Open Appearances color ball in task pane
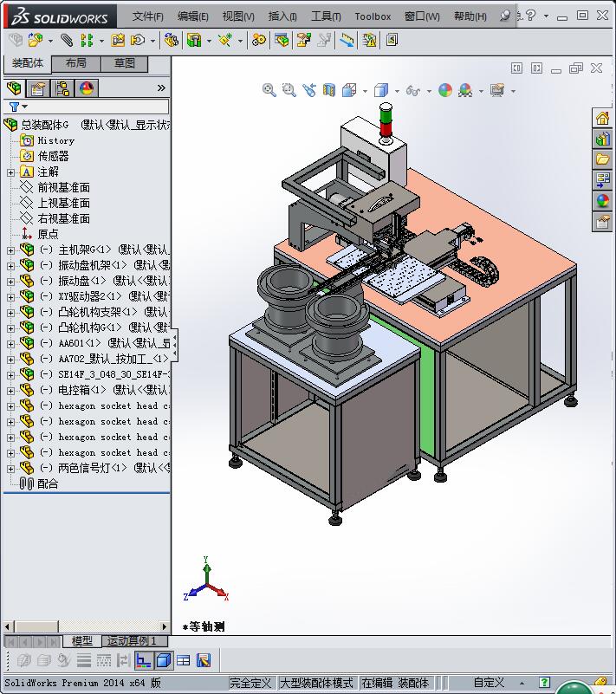Screen dimensions: 616x694 602,200
